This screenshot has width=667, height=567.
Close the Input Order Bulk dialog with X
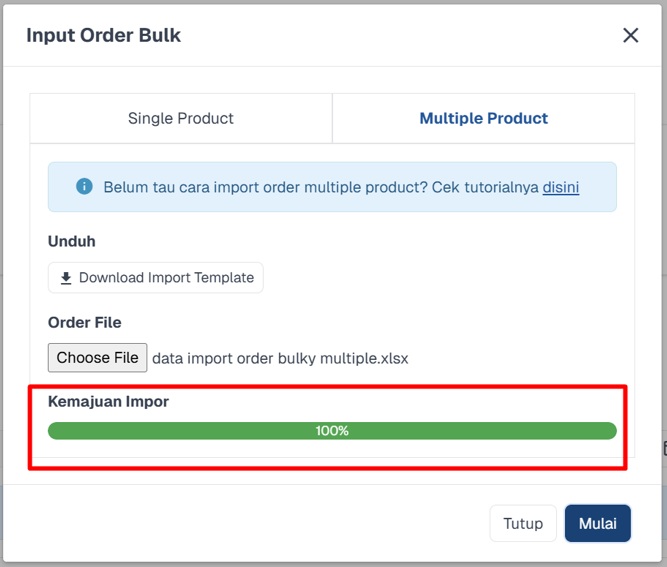tap(630, 35)
